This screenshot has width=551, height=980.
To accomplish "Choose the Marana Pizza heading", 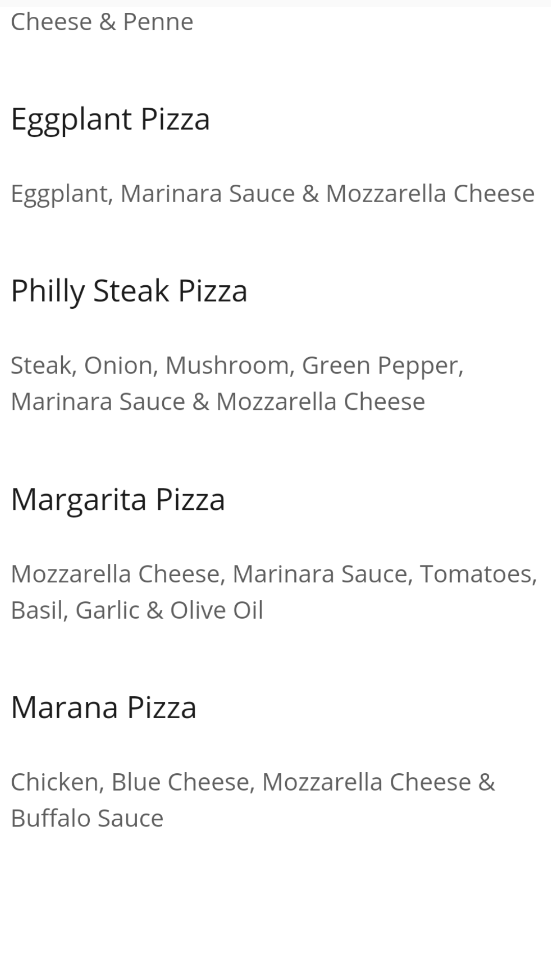I will click(x=104, y=707).
